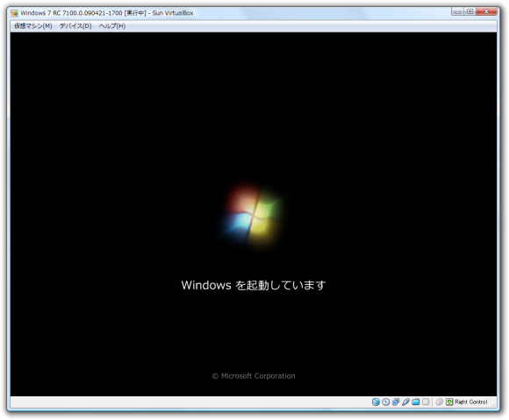The width and height of the screenshot is (509, 420).
Task: Click the VirtualBox window title bar icon
Action: pos(14,13)
